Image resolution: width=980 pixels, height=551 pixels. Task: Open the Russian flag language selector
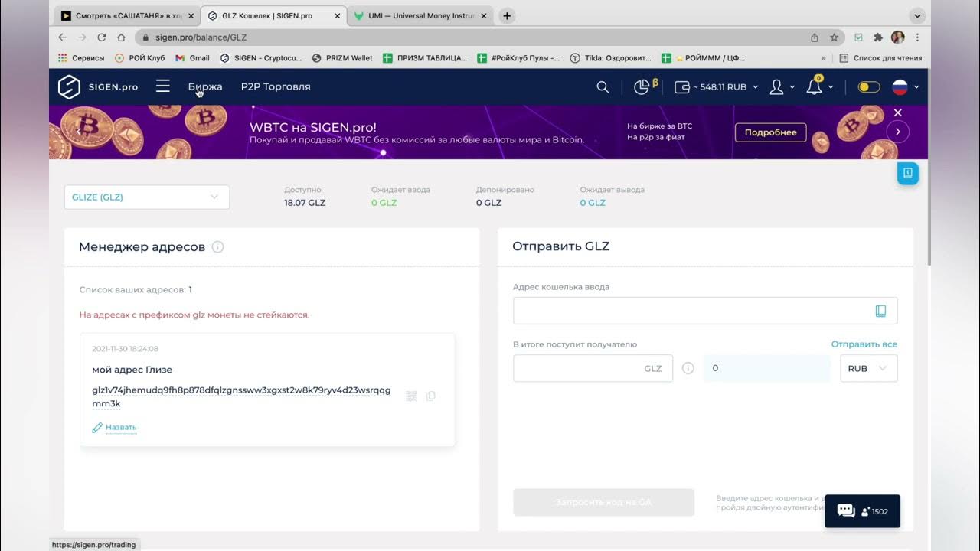tap(900, 87)
